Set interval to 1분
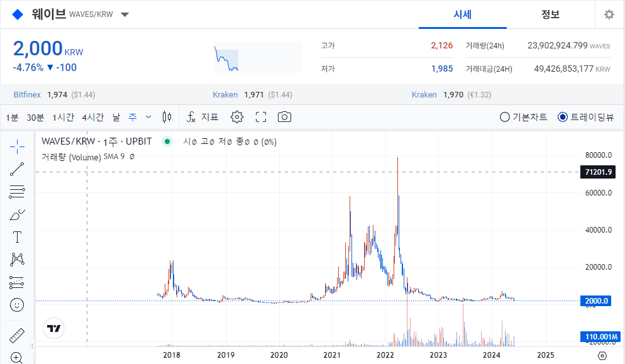 click(12, 117)
